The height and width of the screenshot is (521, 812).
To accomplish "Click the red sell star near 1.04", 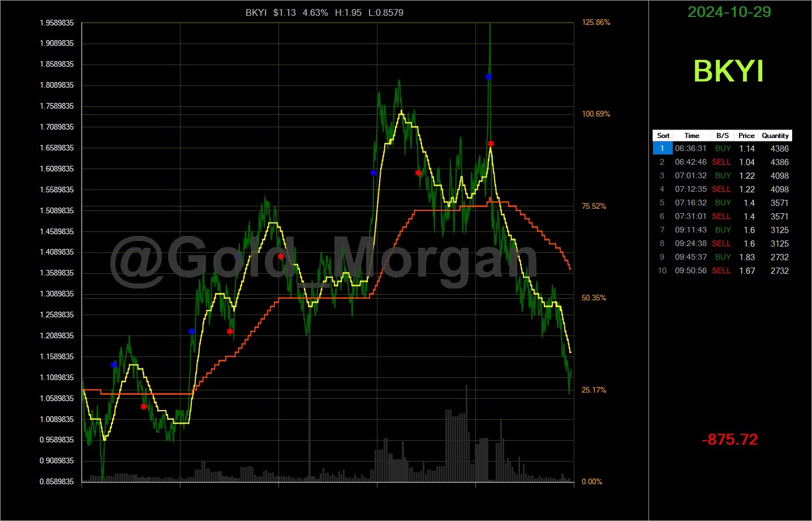I will pyautogui.click(x=144, y=406).
